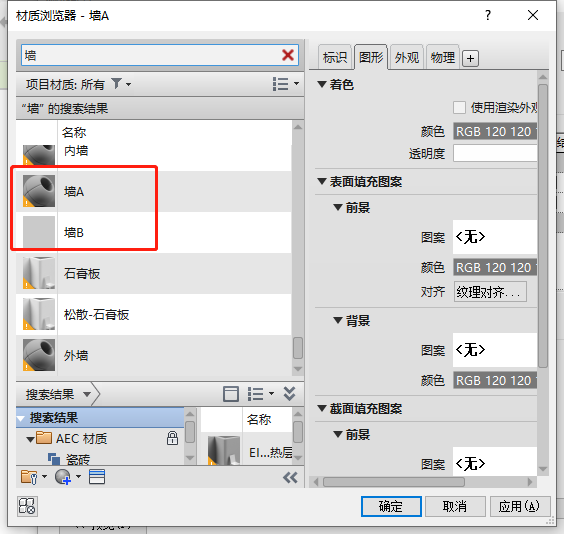This screenshot has width=564, height=534.
Task: Click the properties panel horizontal scrollbar
Action: click(394, 482)
